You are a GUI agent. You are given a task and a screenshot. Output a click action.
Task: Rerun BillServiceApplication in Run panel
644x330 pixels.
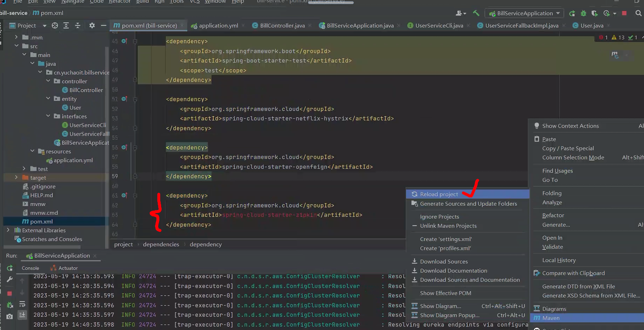coord(10,268)
